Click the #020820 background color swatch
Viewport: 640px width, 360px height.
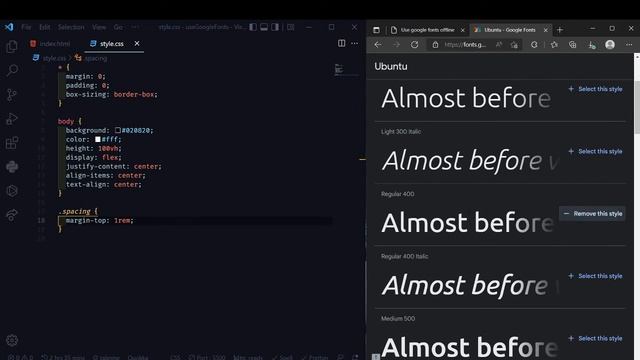tap(118, 130)
